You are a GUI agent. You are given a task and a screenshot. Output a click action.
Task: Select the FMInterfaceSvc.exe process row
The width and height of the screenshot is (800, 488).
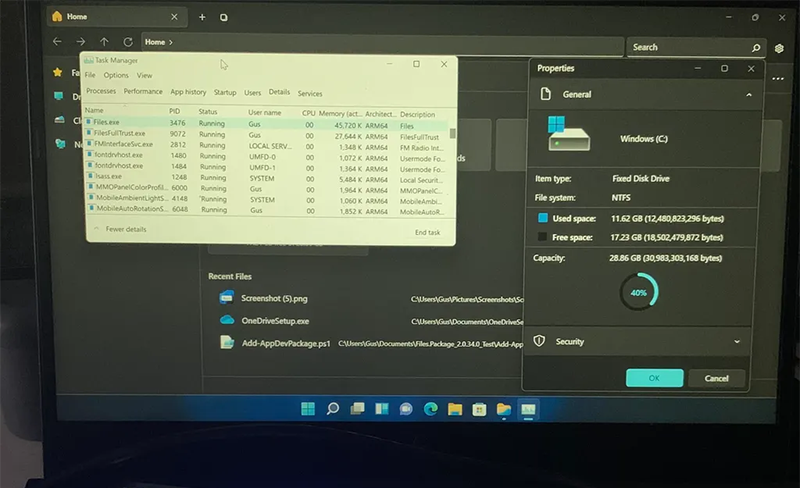point(265,145)
